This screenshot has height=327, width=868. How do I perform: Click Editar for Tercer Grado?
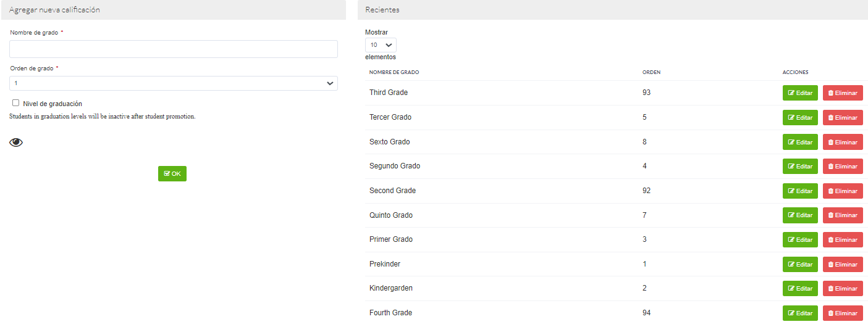(800, 118)
